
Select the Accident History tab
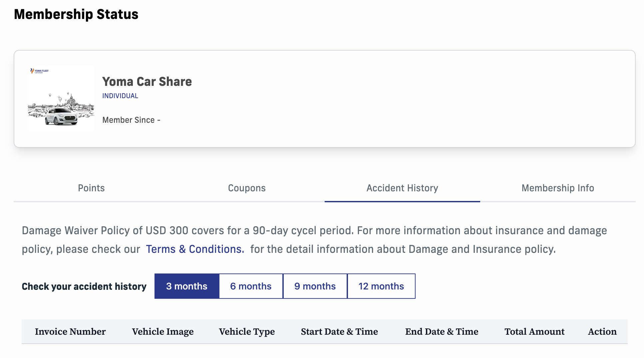402,188
